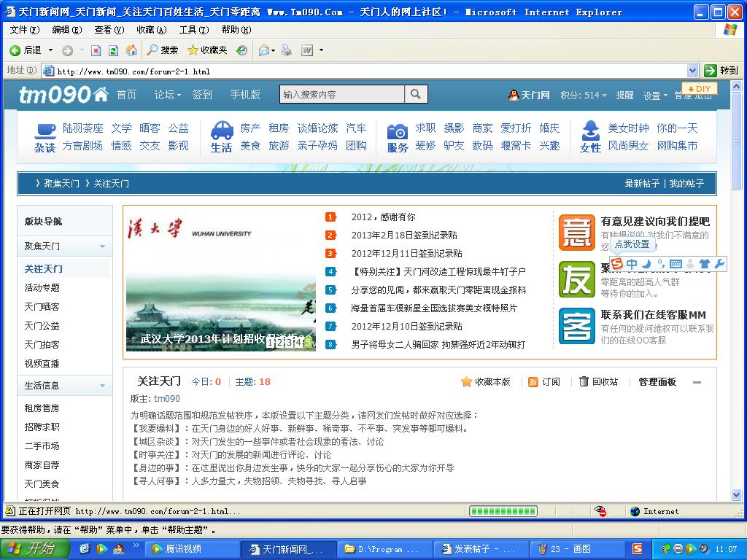Open the 帮助 menu
747x560 pixels.
[236, 29]
